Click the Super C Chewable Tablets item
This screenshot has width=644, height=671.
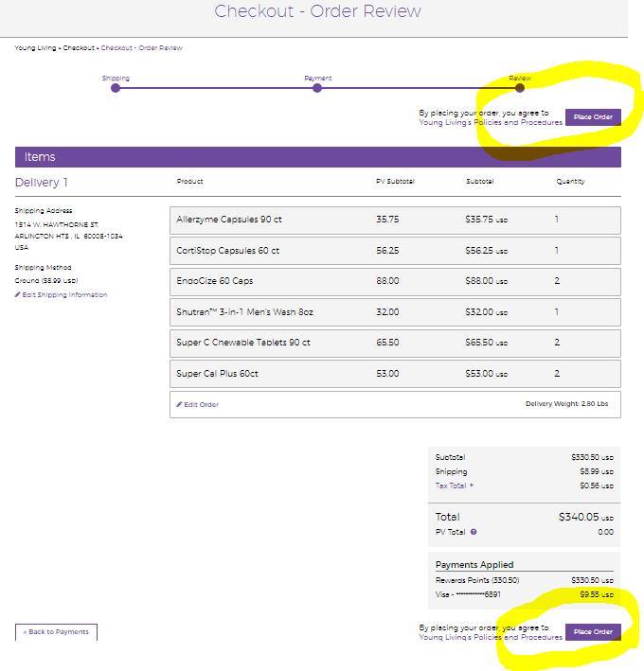(x=243, y=343)
